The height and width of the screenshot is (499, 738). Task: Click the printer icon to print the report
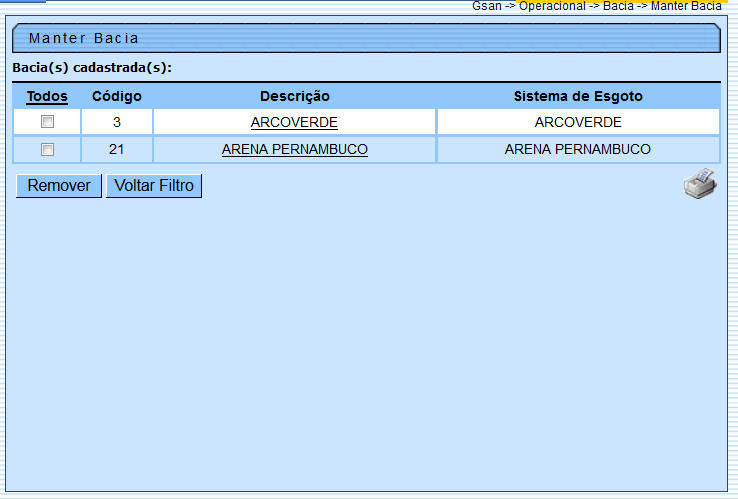[700, 184]
